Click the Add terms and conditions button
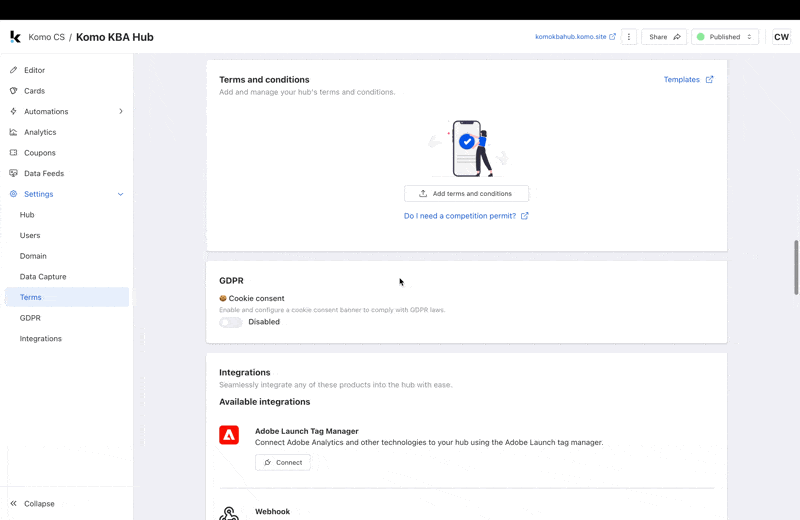This screenshot has height=520, width=800. click(x=466, y=194)
